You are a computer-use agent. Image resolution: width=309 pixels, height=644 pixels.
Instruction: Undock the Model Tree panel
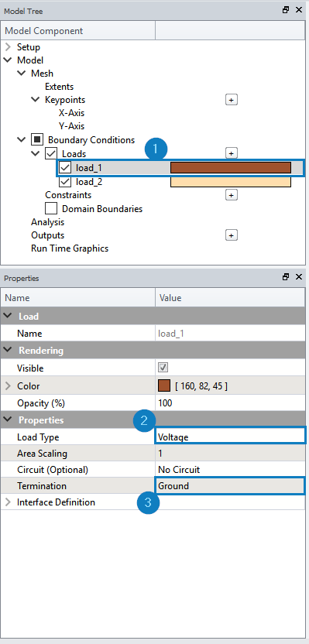[x=286, y=10]
